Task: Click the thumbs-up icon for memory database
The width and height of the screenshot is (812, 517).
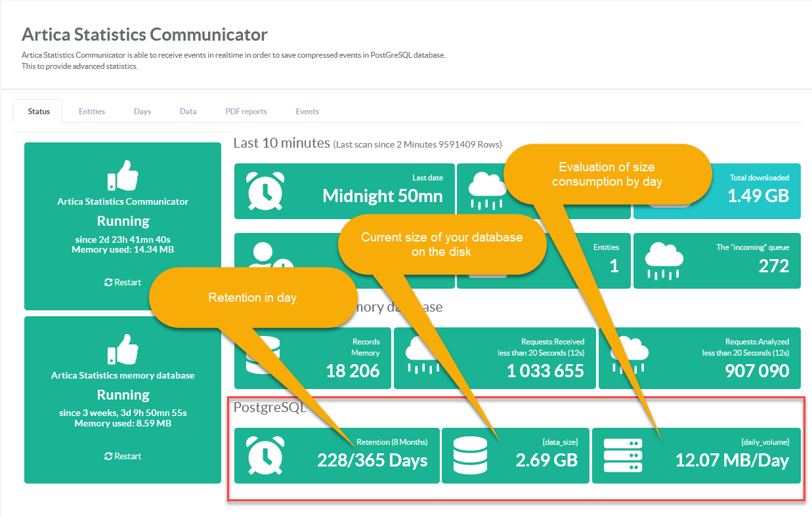Action: (x=123, y=349)
